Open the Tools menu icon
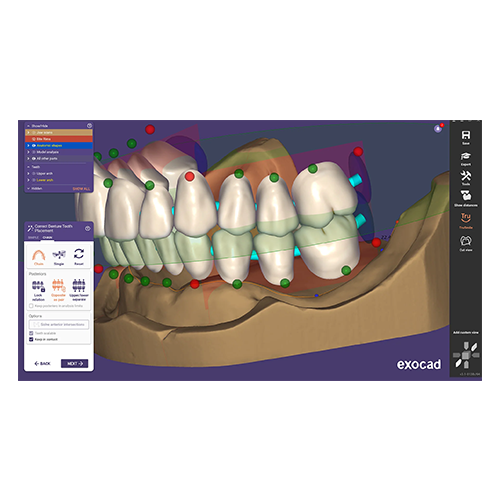The image size is (500, 500). (466, 175)
